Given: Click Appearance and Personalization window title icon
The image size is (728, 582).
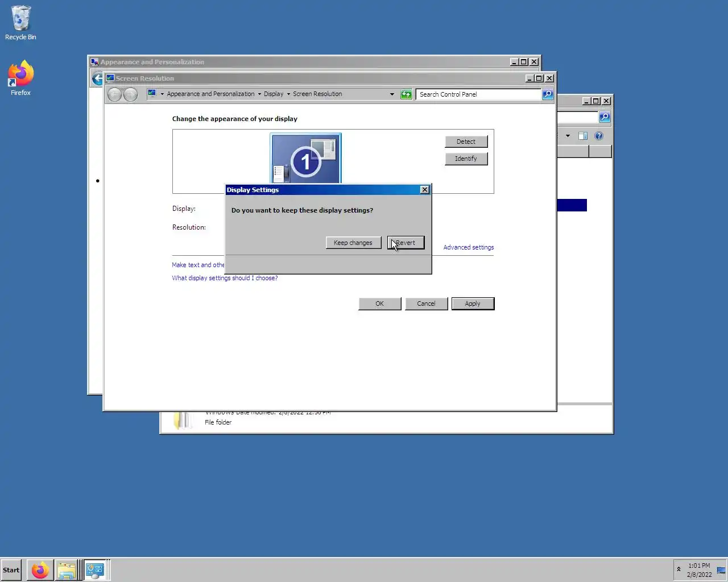Looking at the screenshot, I should 94,62.
